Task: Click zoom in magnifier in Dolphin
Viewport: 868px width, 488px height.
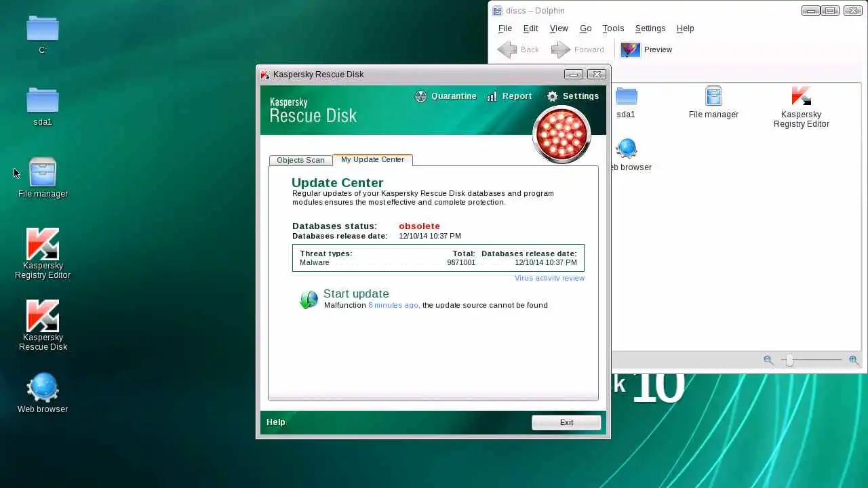Action: coord(854,361)
